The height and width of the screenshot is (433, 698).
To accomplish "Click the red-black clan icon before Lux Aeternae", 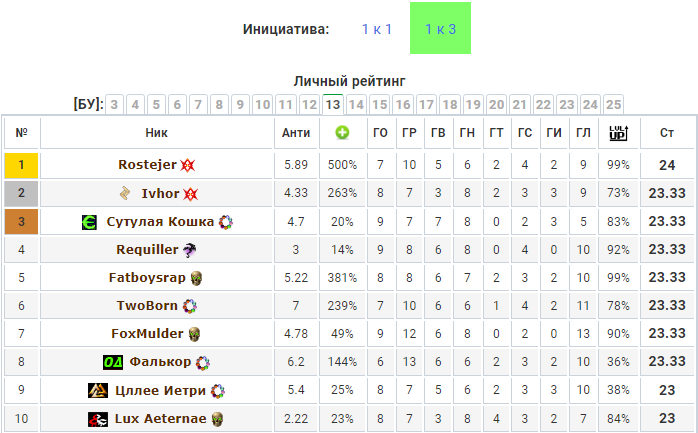I will click(97, 419).
